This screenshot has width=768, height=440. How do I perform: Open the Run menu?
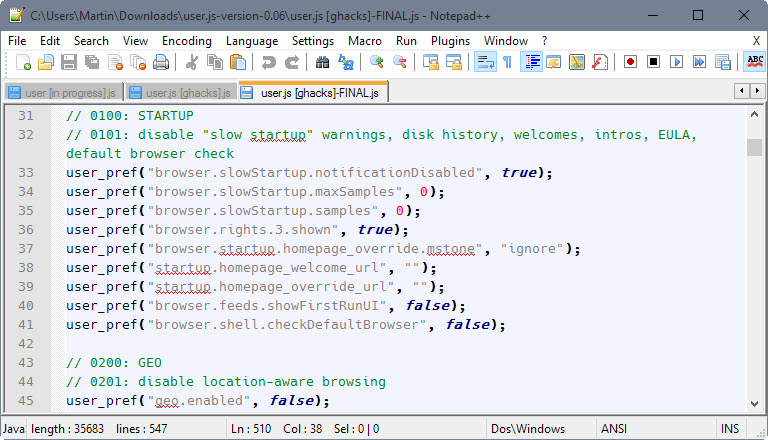click(406, 41)
